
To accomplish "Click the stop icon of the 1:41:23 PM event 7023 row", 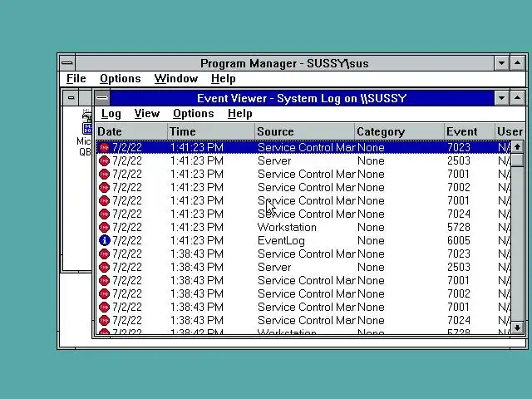I will pos(104,148).
